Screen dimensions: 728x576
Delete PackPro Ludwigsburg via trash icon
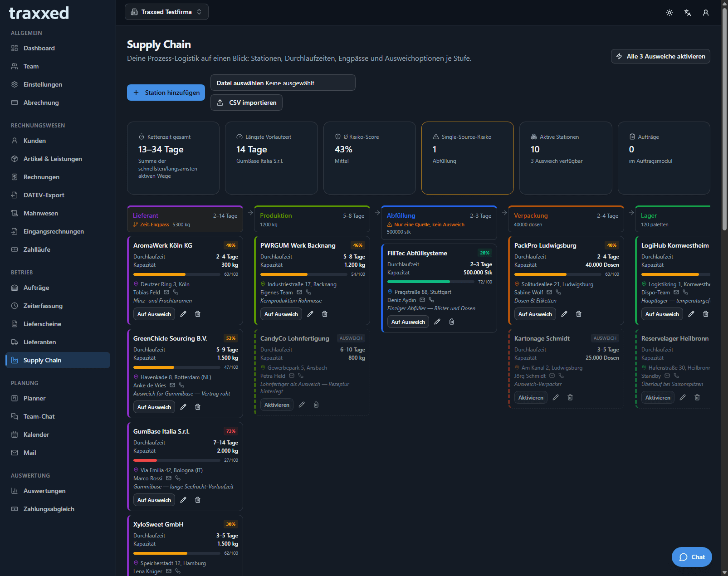click(579, 314)
